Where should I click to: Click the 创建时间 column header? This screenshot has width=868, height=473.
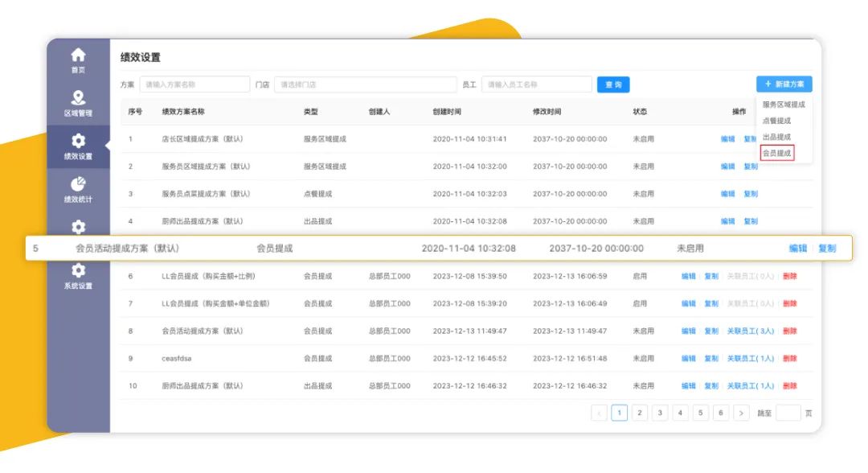pyautogui.click(x=447, y=111)
